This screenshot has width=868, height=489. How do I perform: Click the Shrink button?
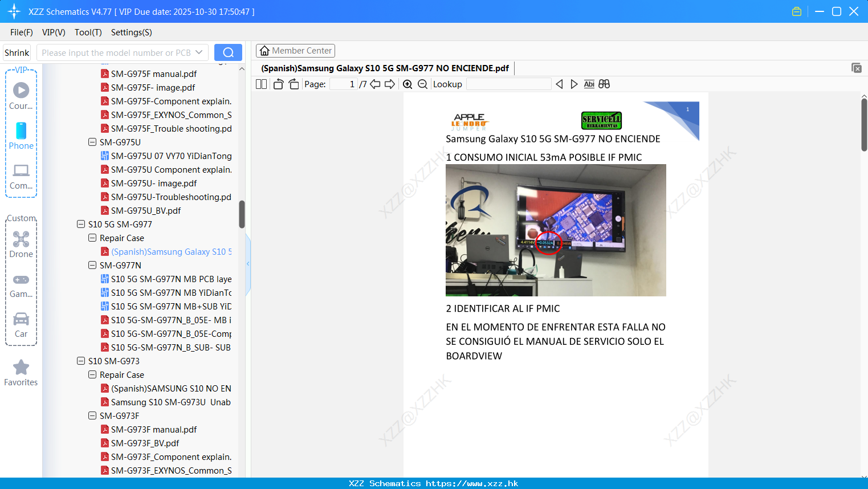(x=17, y=52)
